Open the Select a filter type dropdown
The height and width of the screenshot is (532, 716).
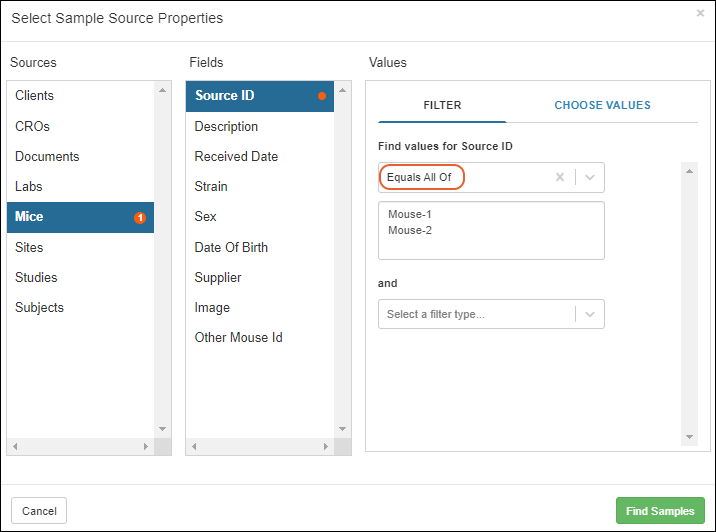click(x=590, y=314)
